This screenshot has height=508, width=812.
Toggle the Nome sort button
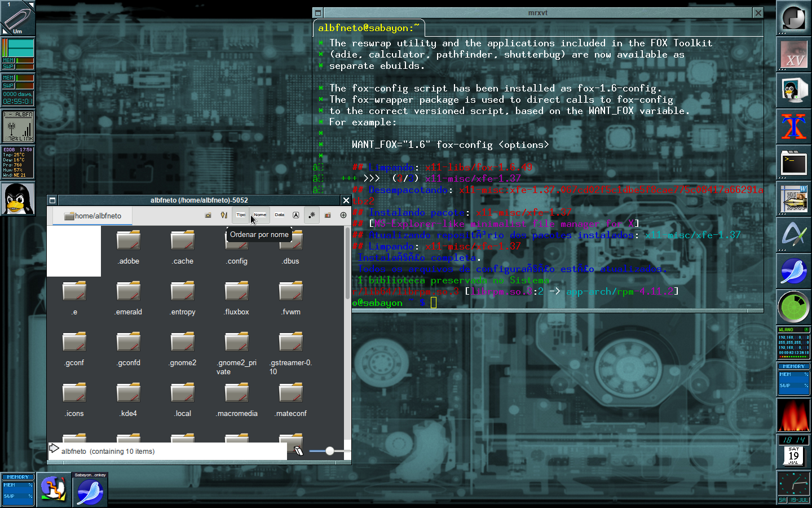[x=260, y=215]
